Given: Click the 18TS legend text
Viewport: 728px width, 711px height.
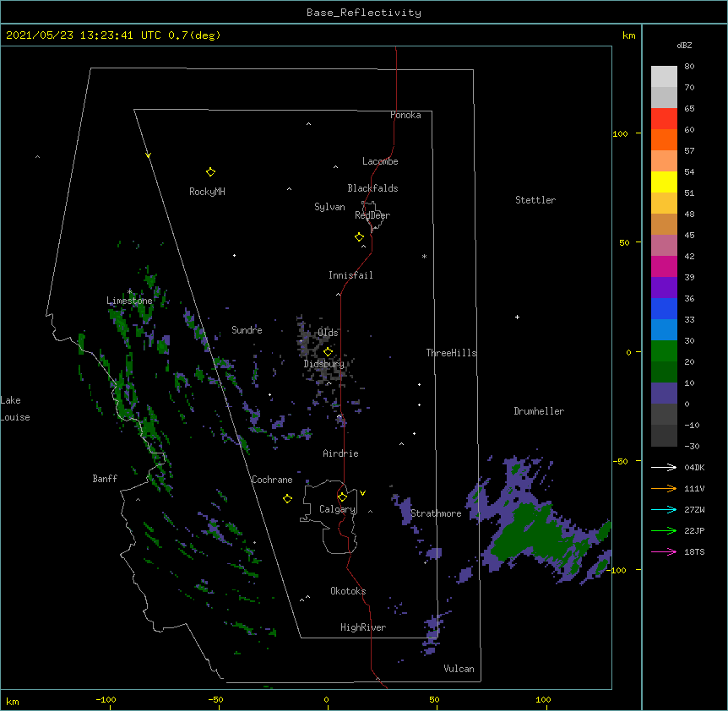Looking at the screenshot, I should point(694,551).
